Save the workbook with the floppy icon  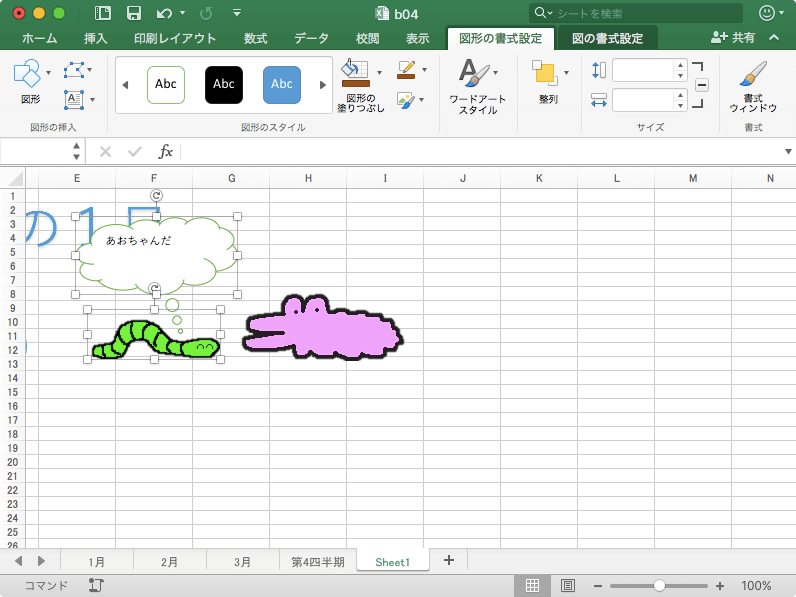click(x=134, y=13)
